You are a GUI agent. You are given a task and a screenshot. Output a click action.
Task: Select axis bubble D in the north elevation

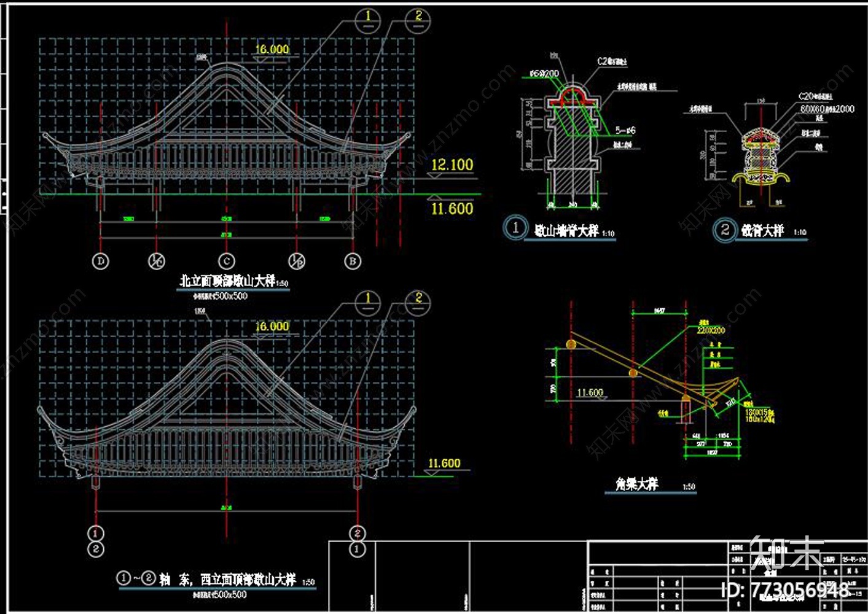click(x=100, y=261)
